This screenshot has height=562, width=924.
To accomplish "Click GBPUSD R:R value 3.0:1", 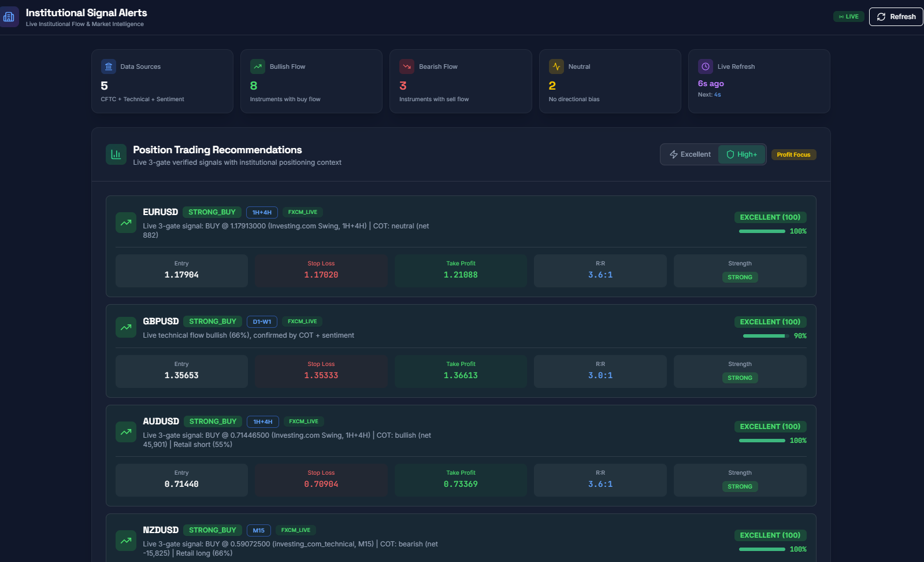I will 600,375.
